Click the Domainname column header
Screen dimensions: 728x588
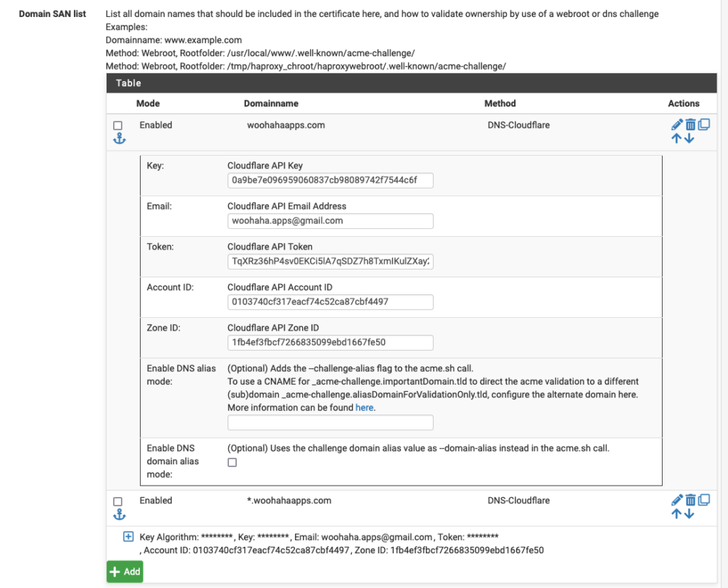pyautogui.click(x=271, y=103)
